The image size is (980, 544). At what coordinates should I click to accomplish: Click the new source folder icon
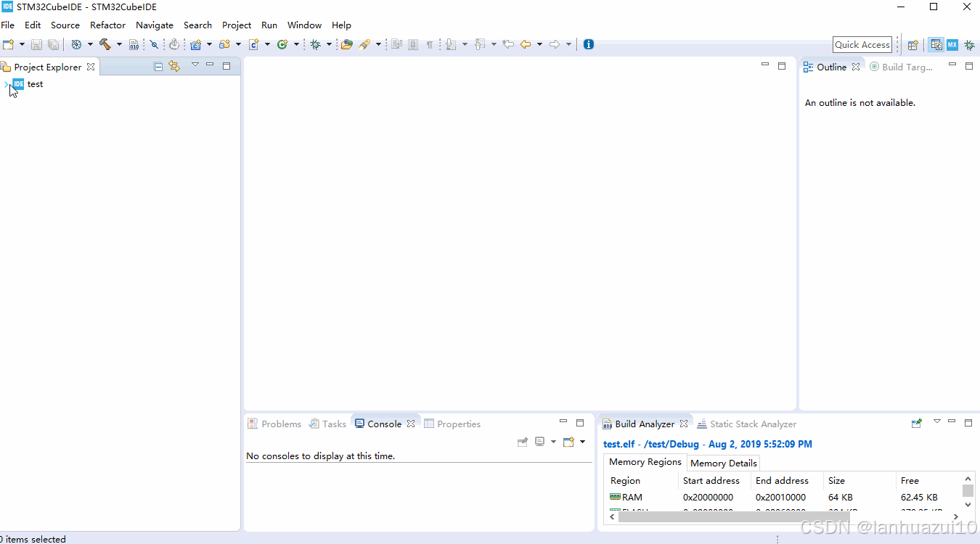coord(224,44)
